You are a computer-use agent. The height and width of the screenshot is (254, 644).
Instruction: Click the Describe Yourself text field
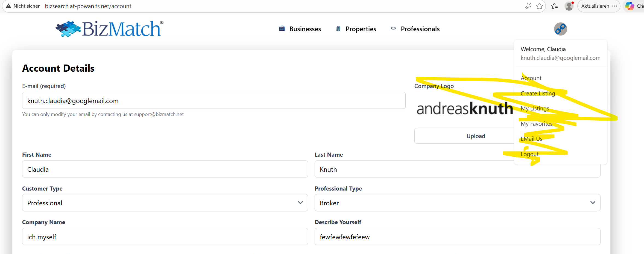457,237
